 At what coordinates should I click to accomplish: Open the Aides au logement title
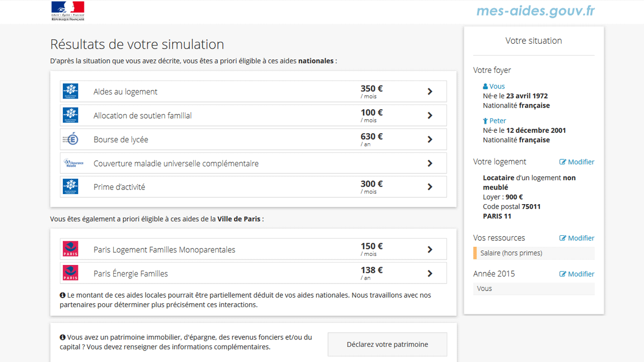tap(125, 92)
